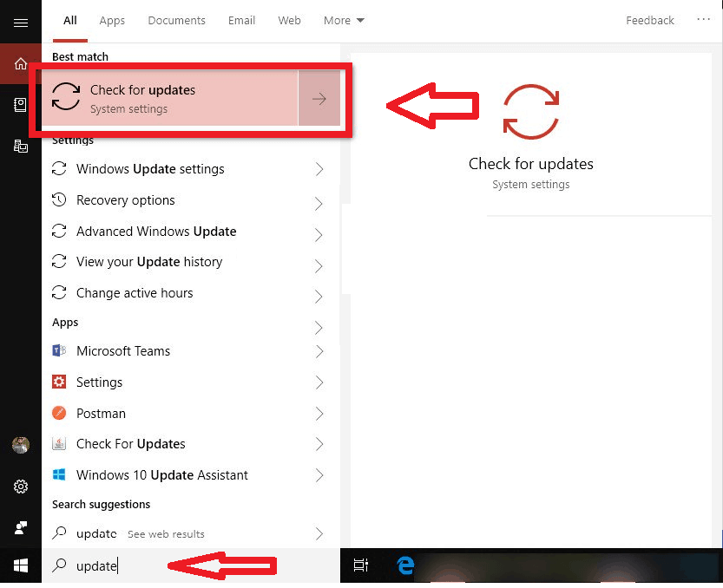The width and height of the screenshot is (723, 588).
Task: Open the Feedback link
Action: coord(650,20)
